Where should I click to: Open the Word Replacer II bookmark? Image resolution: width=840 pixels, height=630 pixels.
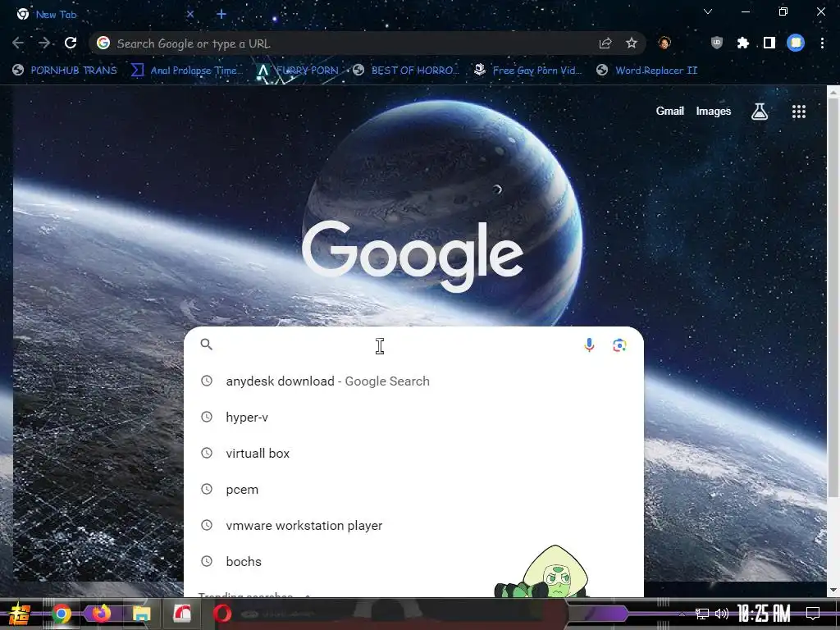point(647,71)
